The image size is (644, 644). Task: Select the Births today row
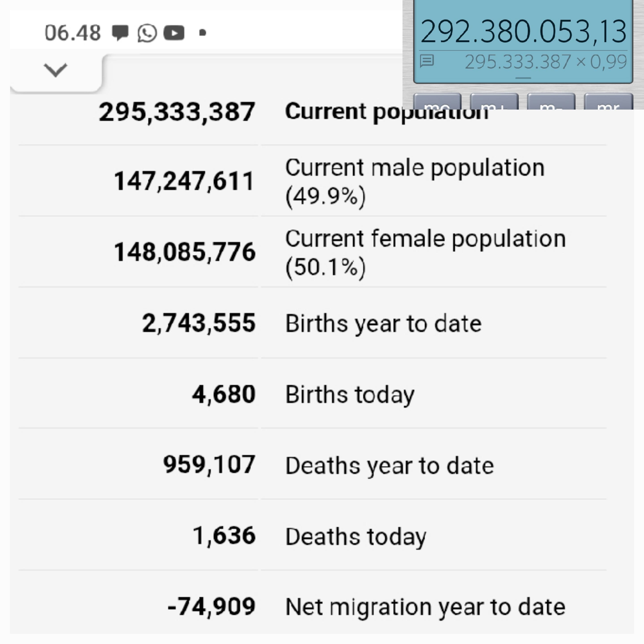pos(312,394)
